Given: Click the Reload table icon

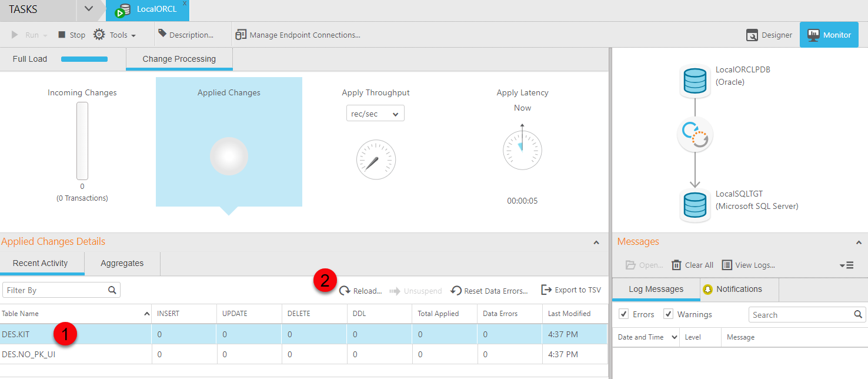Looking at the screenshot, I should point(345,291).
